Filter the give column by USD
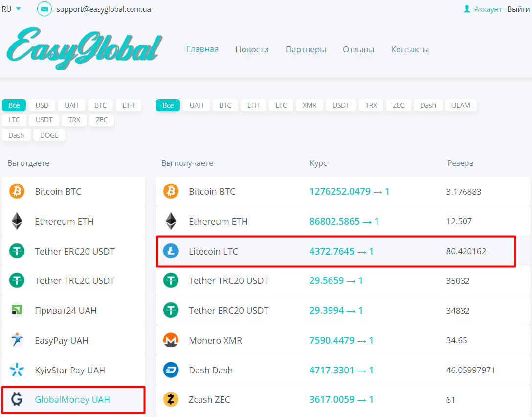Screen dimensions: 532x417 [x=42, y=105]
